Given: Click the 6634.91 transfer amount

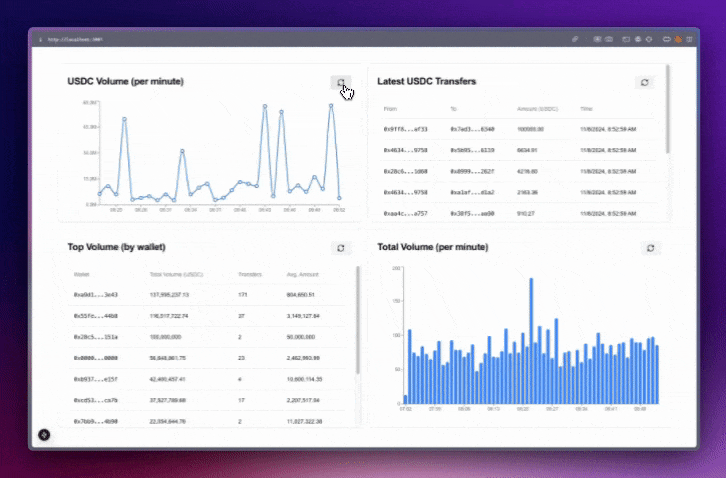Looking at the screenshot, I should click(527, 150).
